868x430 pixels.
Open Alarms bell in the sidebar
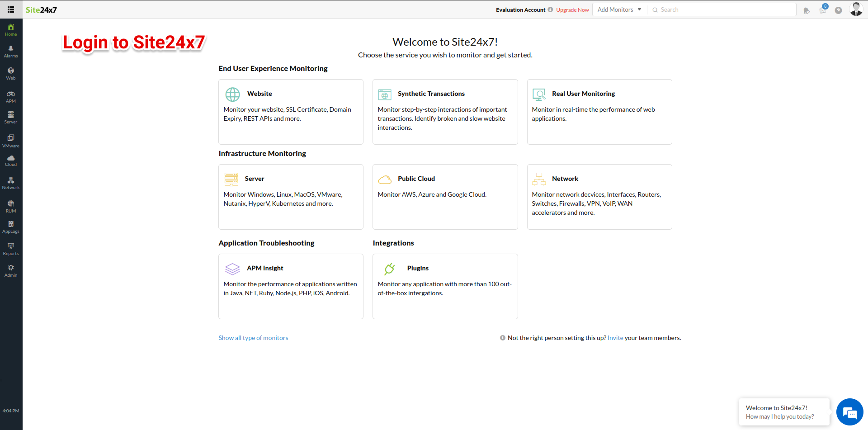(x=11, y=52)
